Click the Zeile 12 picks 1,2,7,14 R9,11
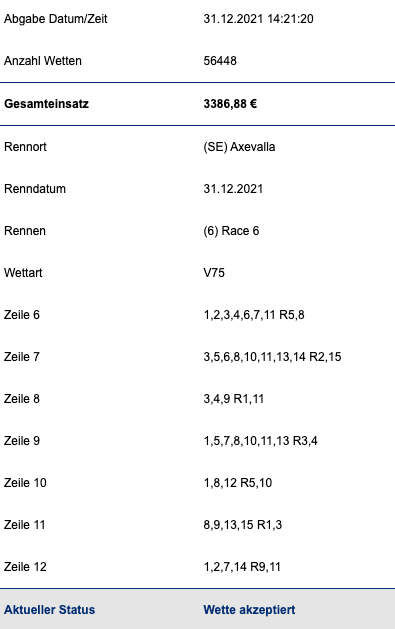Screen dimensions: 395x629 pyautogui.click(x=242, y=567)
